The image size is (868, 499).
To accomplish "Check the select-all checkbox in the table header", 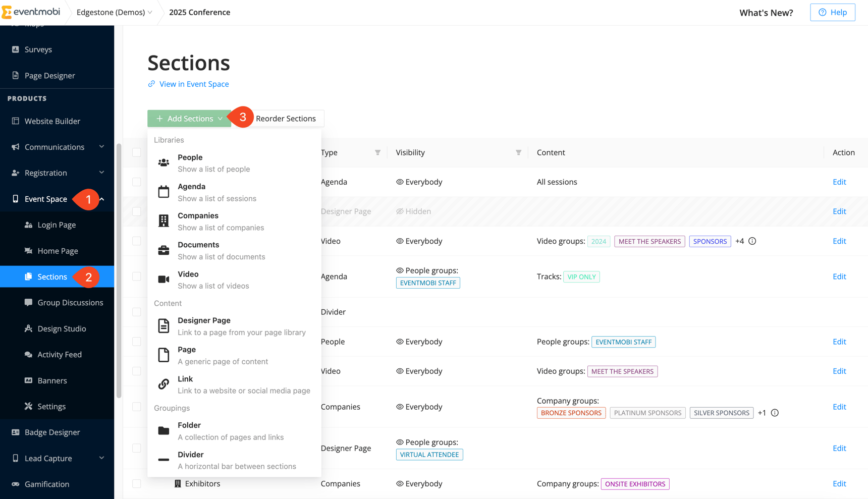I will coord(136,152).
